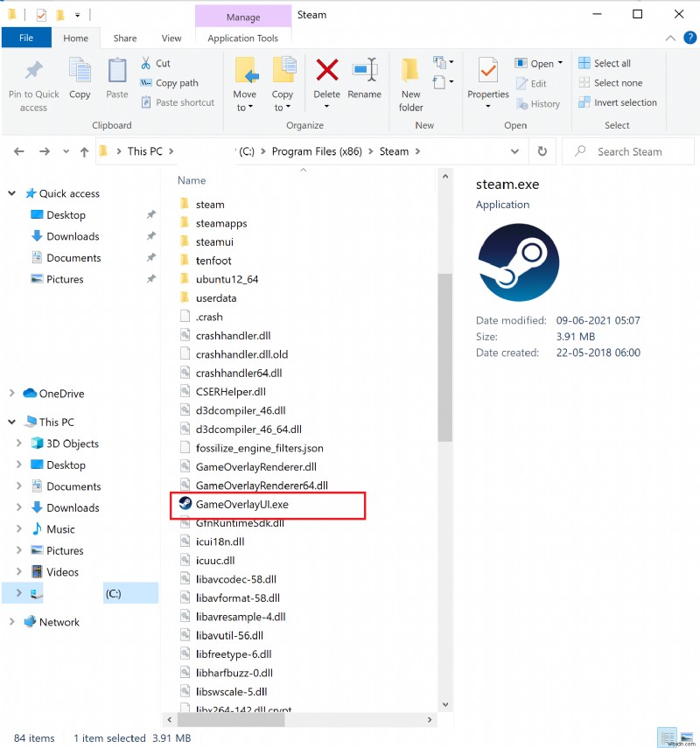Expand 3D Objects tree node
This screenshot has width=700, height=748.
pos(19,444)
